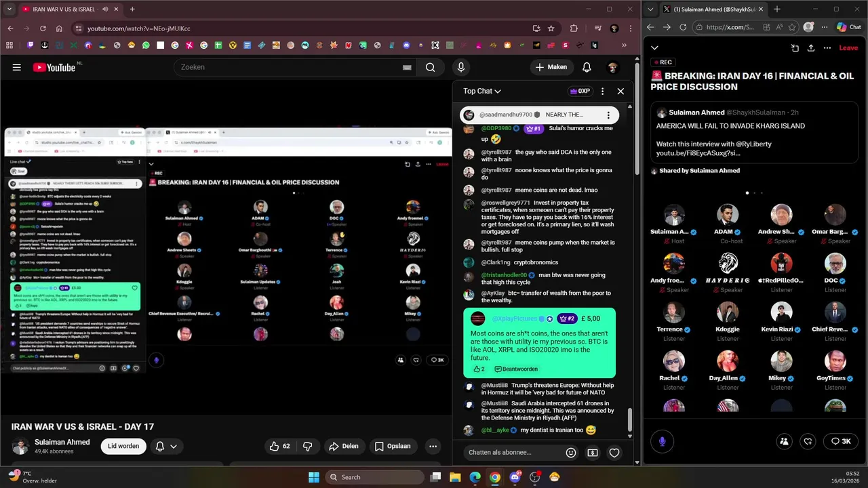Viewport: 868px width, 488px height.
Task: Open the Windows Start menu
Action: [314, 477]
